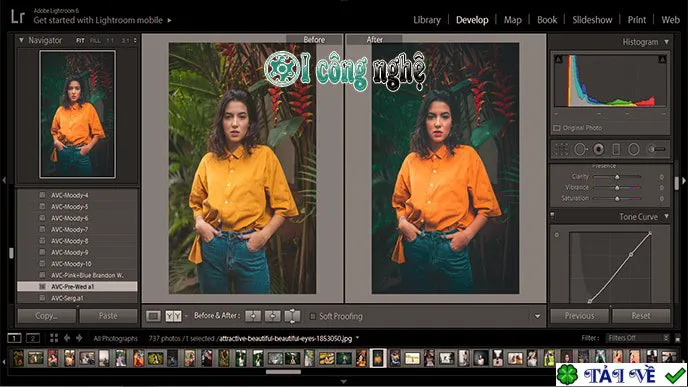Set Navigator zoom to FIT
The image size is (688, 387).
click(80, 40)
